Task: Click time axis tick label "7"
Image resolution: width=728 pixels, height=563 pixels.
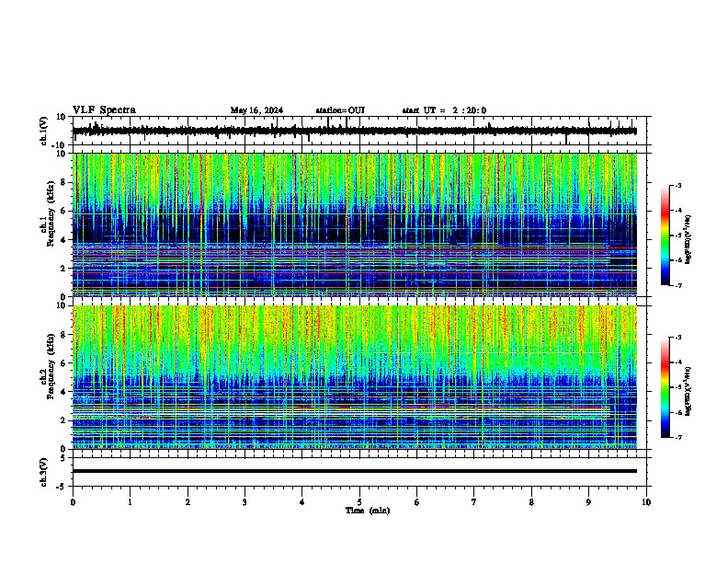Action: pos(474,502)
